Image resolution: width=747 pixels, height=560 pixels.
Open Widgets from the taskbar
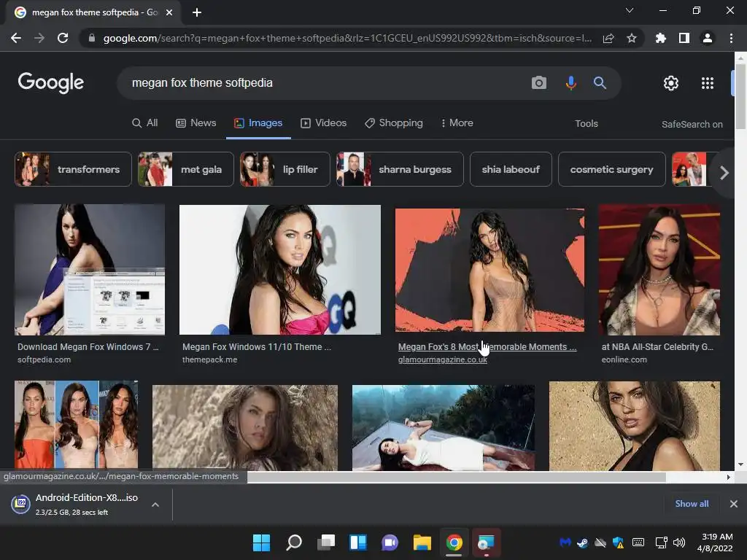(358, 542)
